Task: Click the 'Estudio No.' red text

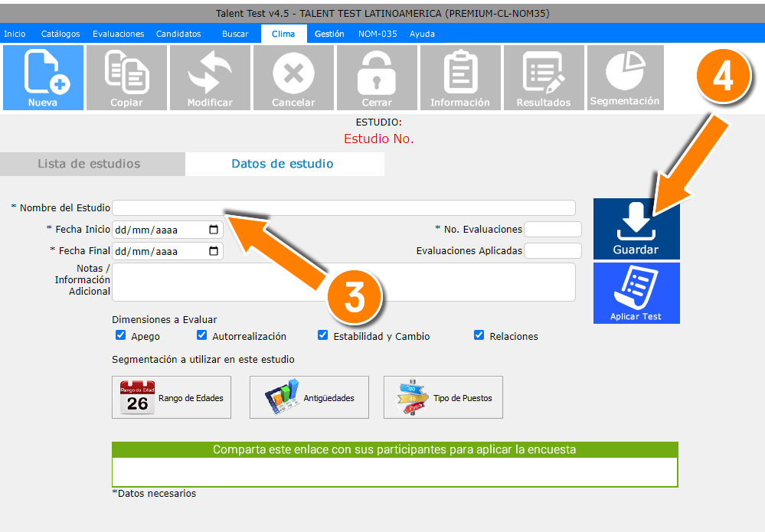Action: pyautogui.click(x=378, y=139)
